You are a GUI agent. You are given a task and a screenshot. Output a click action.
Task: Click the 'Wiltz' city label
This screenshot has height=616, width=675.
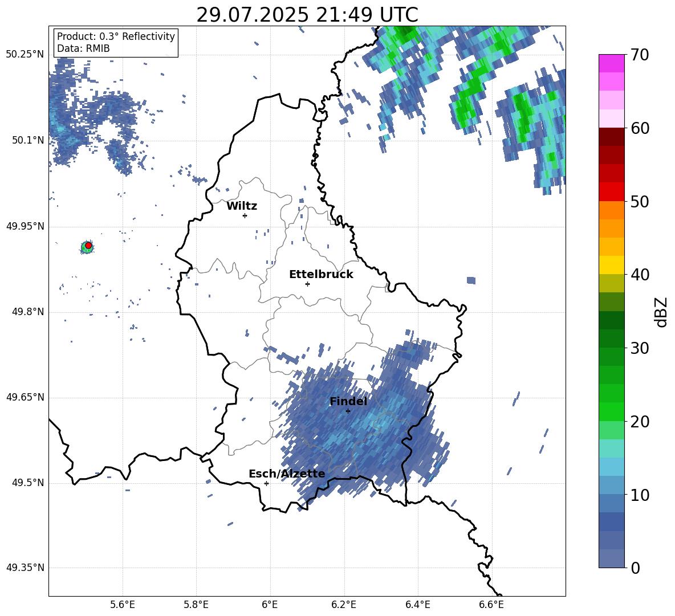(242, 206)
